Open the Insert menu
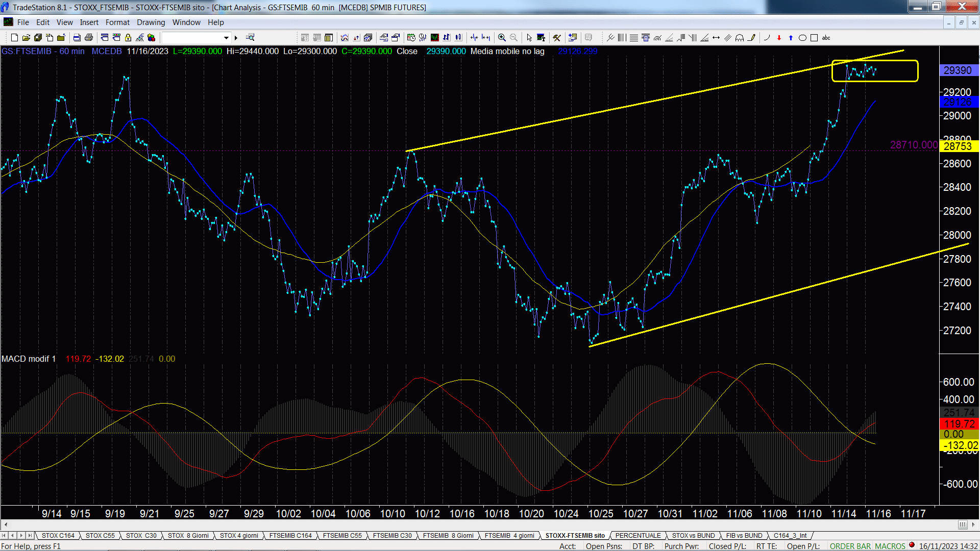 coord(89,22)
